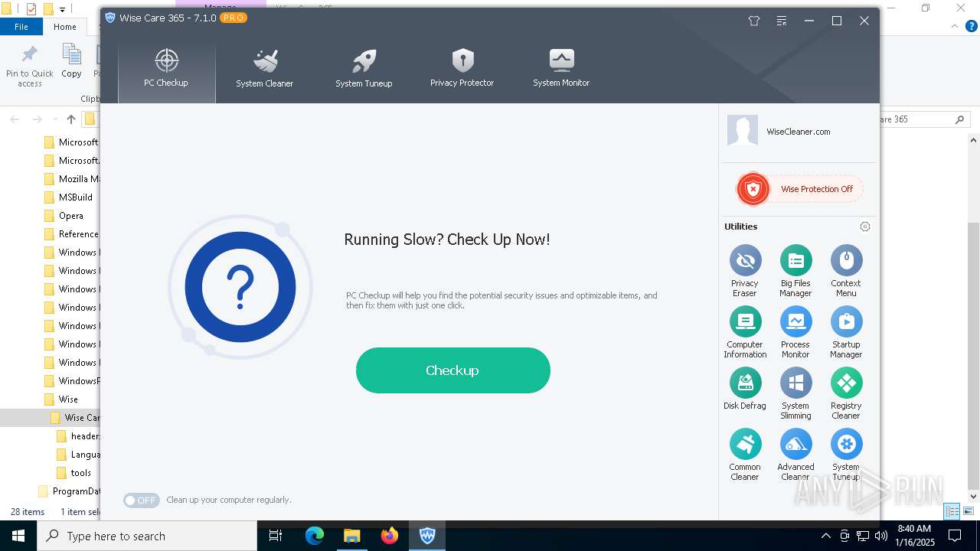
Task: Launch the Process Monitor utility
Action: point(795,332)
